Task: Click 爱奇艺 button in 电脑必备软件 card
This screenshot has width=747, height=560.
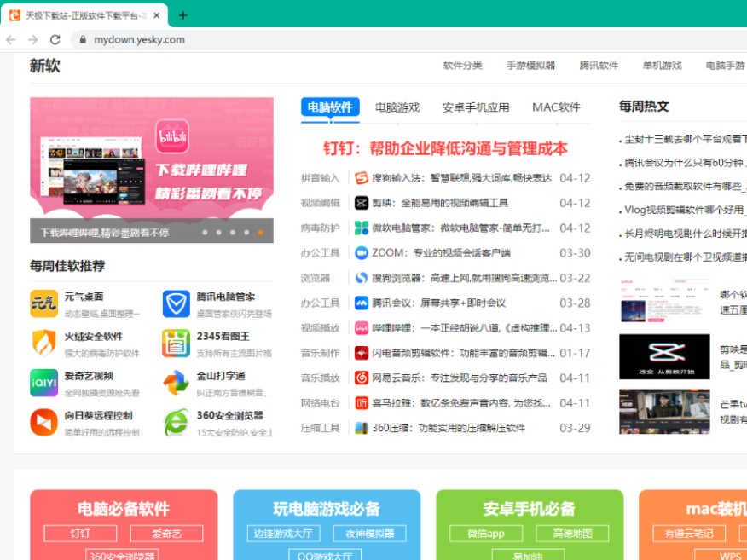Action: (x=167, y=534)
